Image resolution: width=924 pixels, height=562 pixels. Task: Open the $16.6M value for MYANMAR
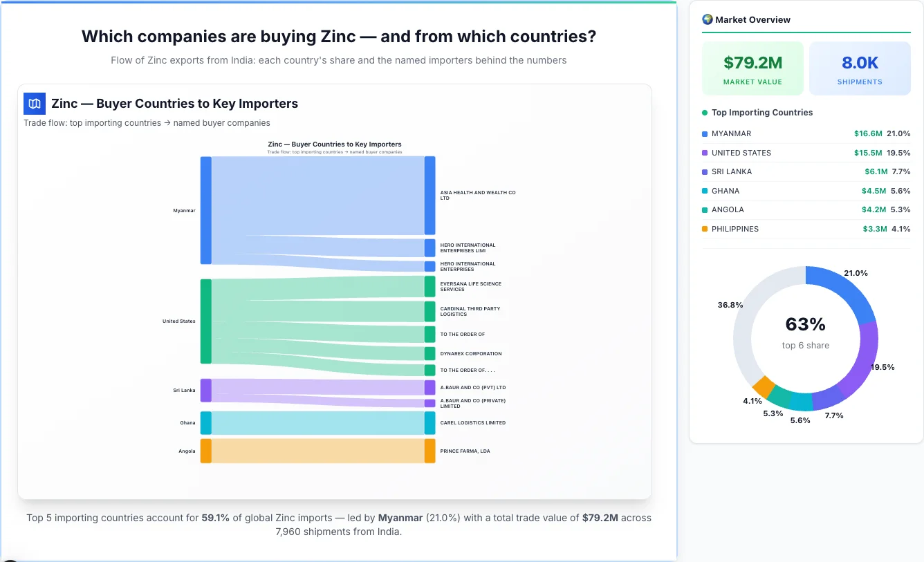(867, 133)
